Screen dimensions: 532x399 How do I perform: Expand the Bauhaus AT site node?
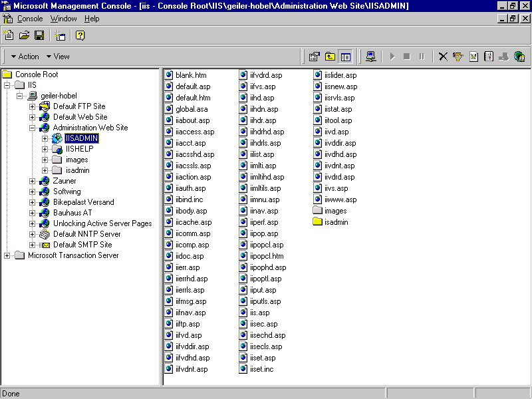[32, 213]
